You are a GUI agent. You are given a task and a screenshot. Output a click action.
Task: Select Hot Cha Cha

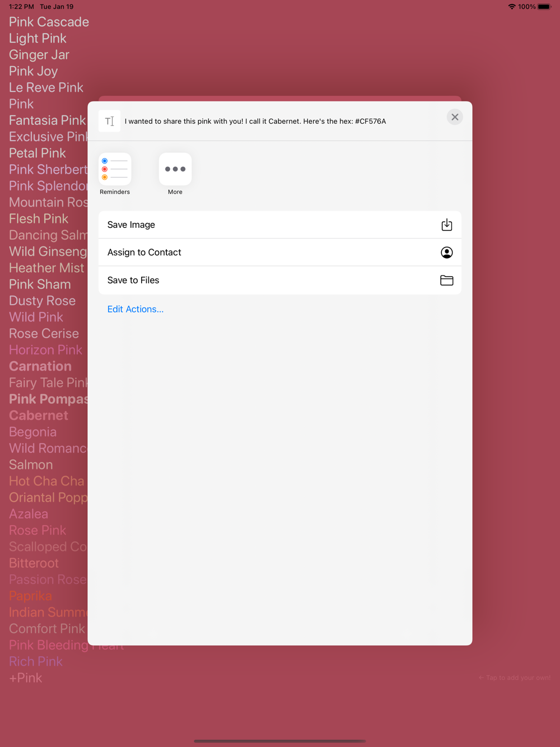[46, 480]
